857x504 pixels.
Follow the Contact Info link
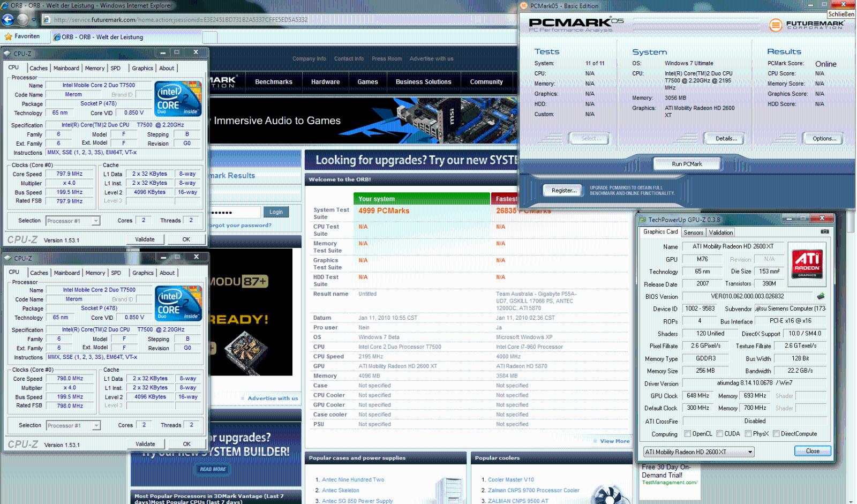pyautogui.click(x=349, y=59)
